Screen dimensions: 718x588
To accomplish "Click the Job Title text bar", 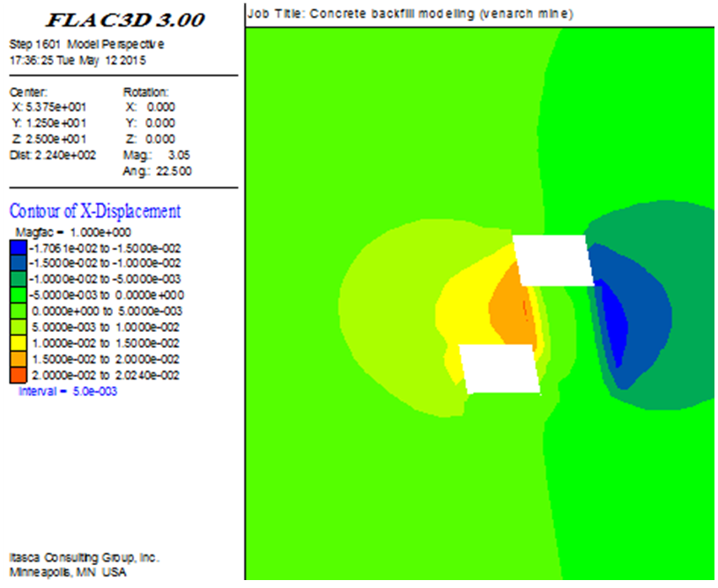I will pos(411,14).
